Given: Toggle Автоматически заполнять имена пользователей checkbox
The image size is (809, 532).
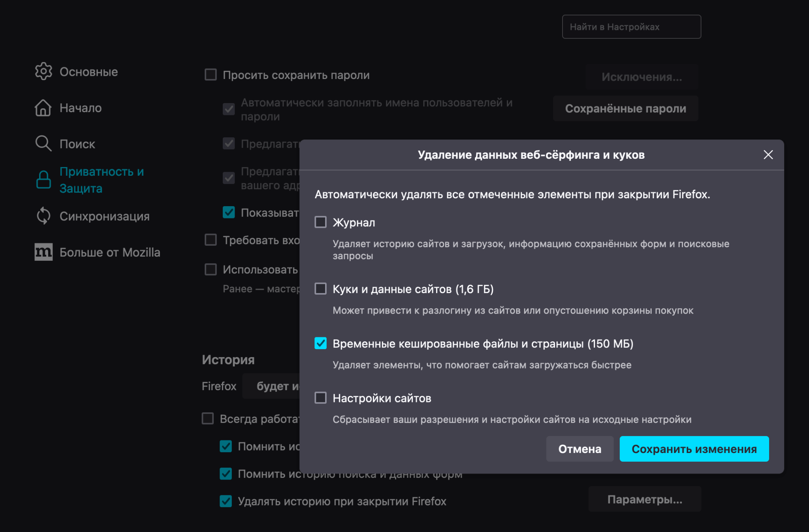Looking at the screenshot, I should coord(229,109).
